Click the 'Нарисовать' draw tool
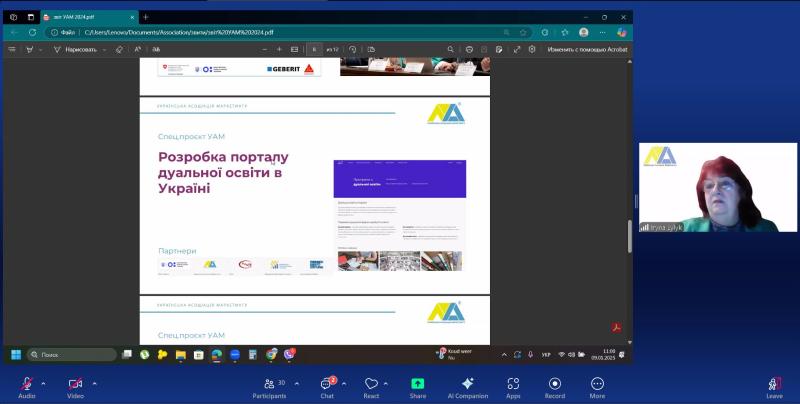800x404 pixels. pyautogui.click(x=78, y=49)
